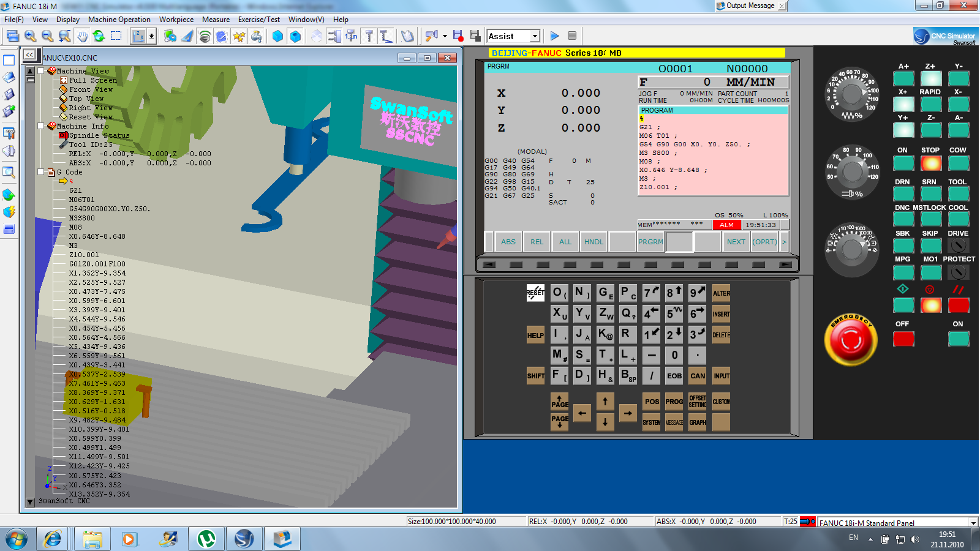Click the green rotate view icon
This screenshot has width=980, height=551.
tap(99, 37)
